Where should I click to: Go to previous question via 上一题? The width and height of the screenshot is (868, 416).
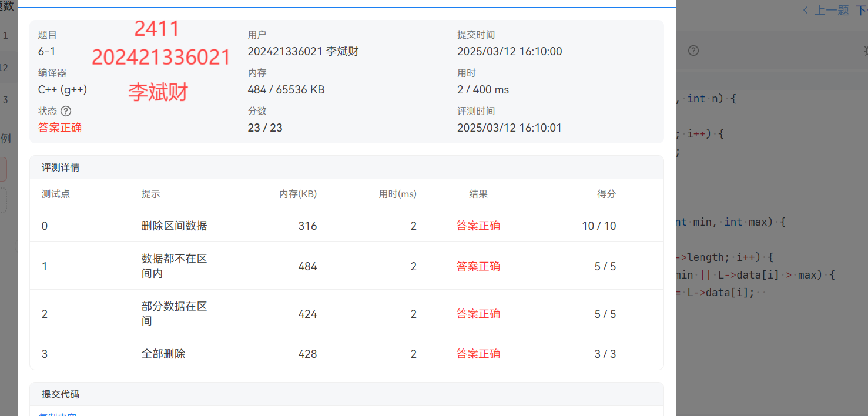click(825, 10)
